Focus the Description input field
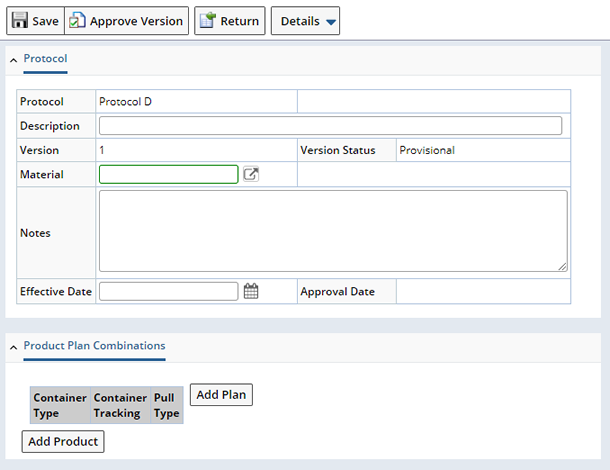 (330, 126)
